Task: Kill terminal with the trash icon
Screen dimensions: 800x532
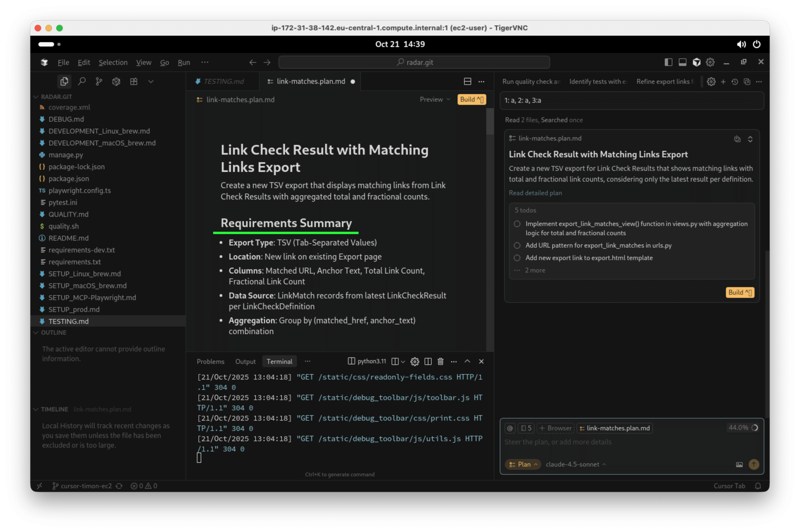Action: point(440,361)
